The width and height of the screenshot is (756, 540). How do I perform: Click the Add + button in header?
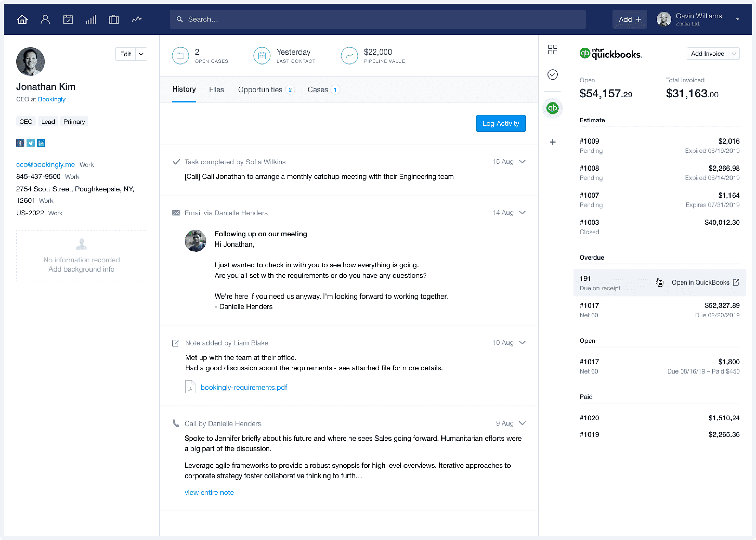(x=630, y=19)
